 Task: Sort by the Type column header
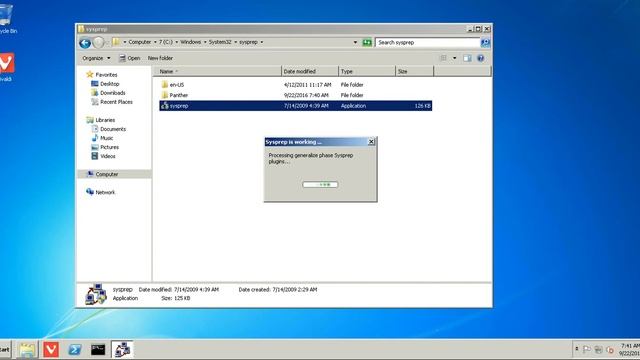pos(367,71)
